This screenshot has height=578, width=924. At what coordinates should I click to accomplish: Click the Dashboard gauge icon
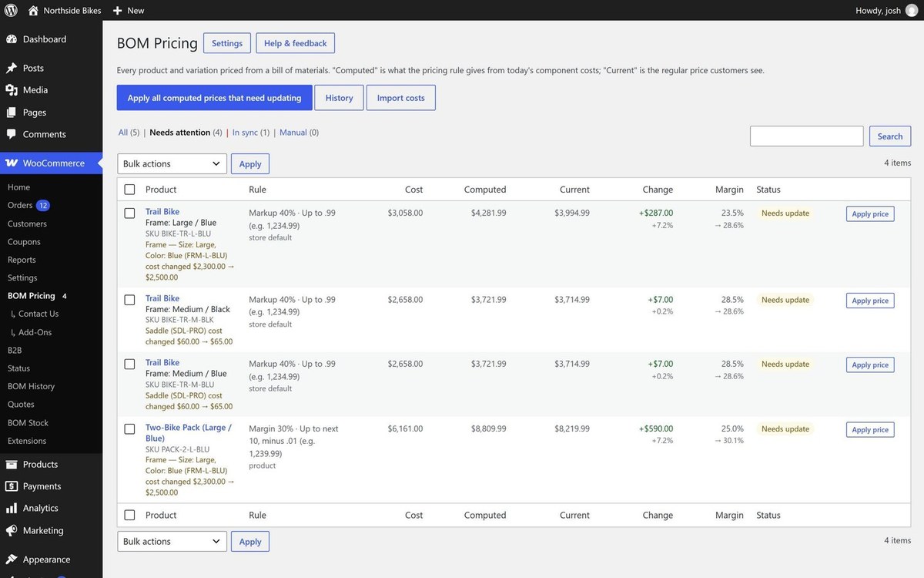12,39
